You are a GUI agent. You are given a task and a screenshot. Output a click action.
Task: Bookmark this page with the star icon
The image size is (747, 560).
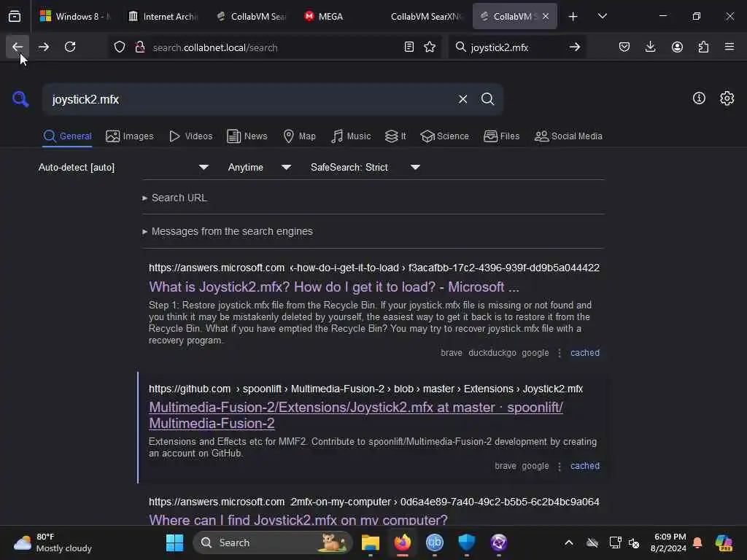[x=430, y=47]
